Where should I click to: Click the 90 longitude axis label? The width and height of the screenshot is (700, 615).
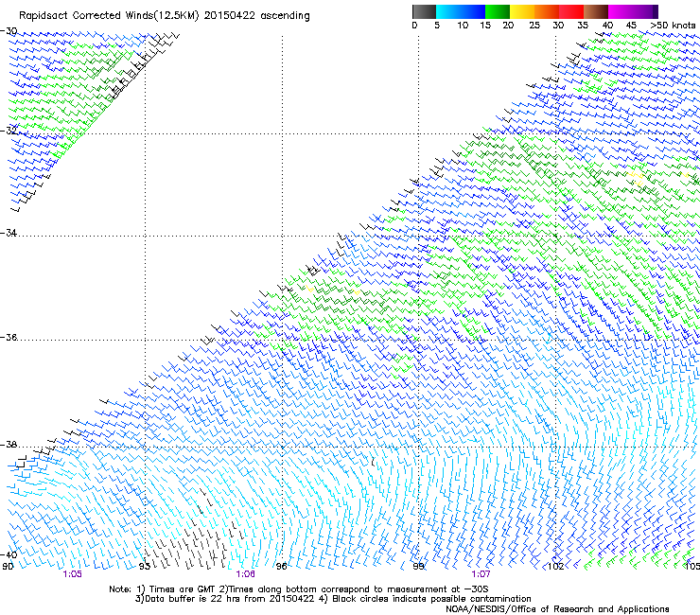pos(8,567)
